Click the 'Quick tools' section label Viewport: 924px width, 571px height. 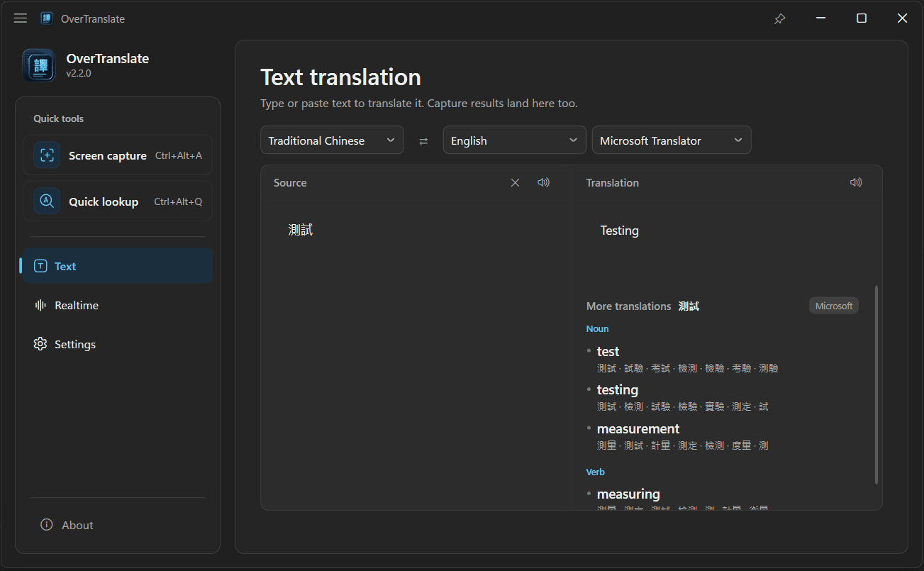pos(59,118)
